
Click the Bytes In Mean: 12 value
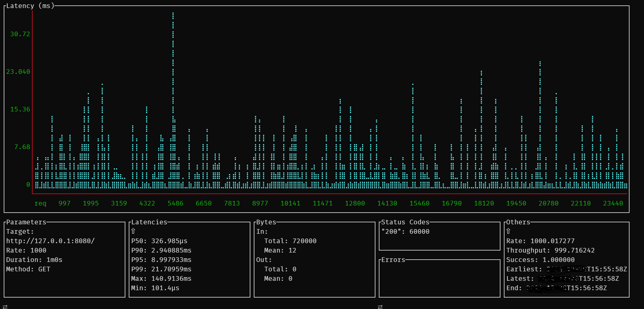click(x=280, y=250)
